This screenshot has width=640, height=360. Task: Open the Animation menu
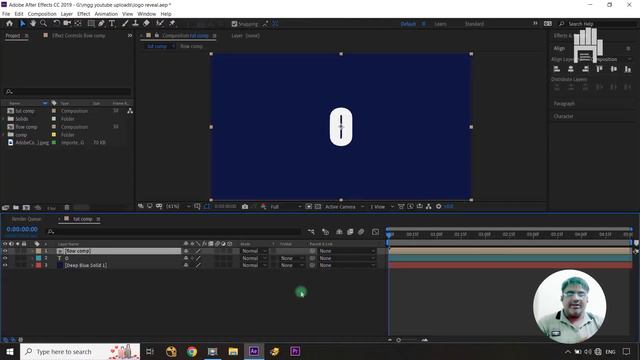[x=106, y=14]
